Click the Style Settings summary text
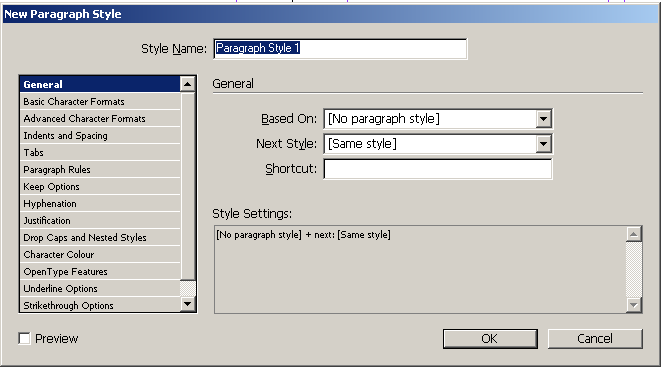Image resolution: width=661 pixels, height=367 pixels. coord(303,235)
